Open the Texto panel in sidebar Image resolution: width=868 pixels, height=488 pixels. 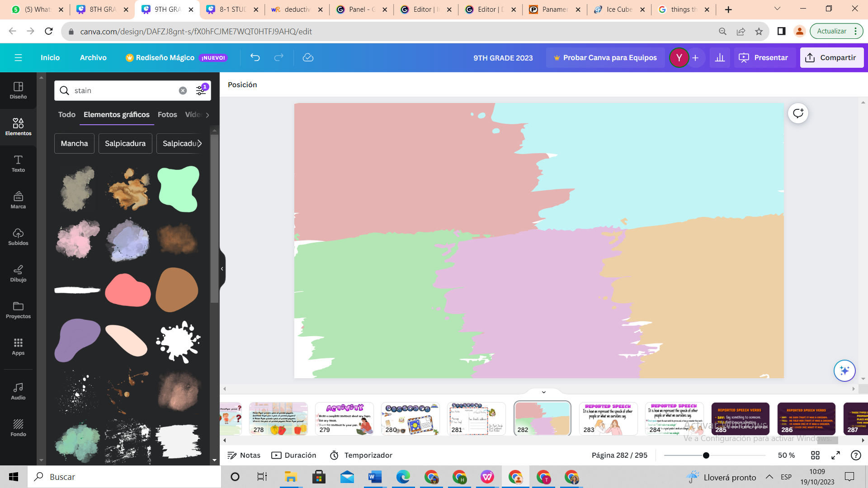coord(18,163)
